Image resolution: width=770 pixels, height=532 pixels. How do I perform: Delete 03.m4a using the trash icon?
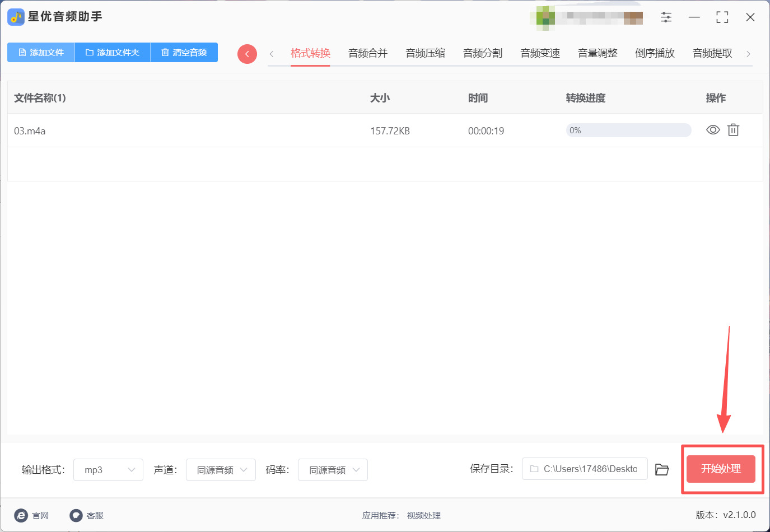click(x=733, y=130)
